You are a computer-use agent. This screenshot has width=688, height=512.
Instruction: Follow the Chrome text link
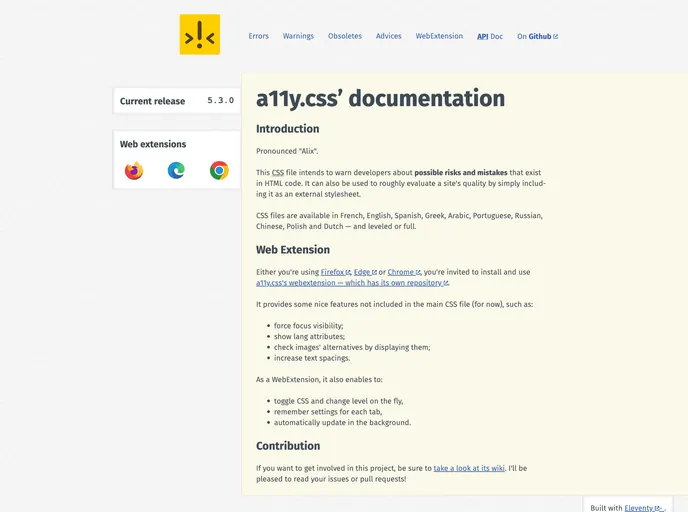coord(402,272)
